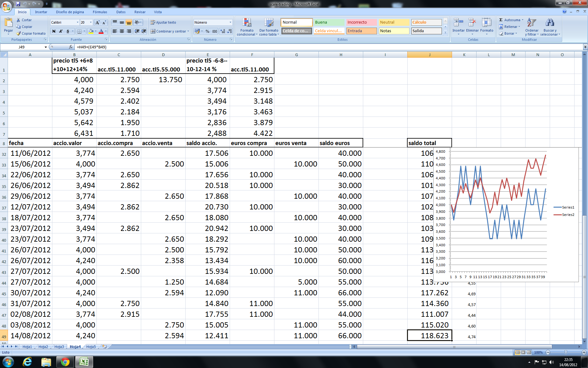This screenshot has height=368, width=588.
Task: Click the fx insert function icon
Action: pyautogui.click(x=71, y=47)
